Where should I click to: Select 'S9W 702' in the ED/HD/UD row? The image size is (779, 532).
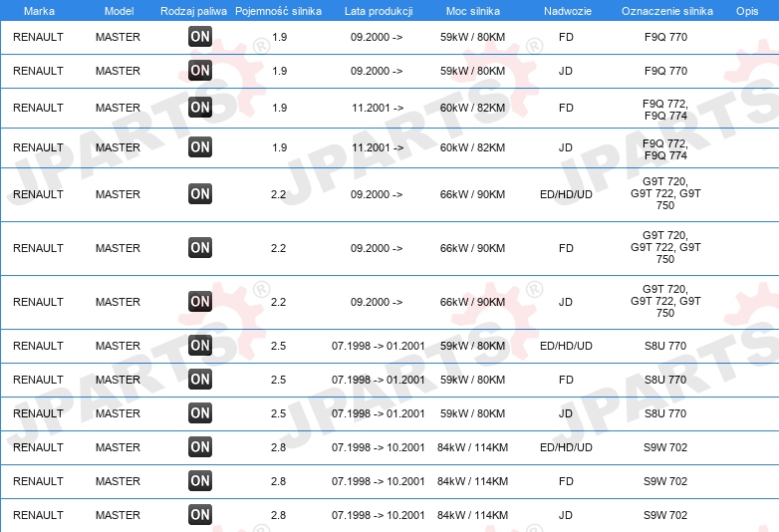[x=665, y=447]
